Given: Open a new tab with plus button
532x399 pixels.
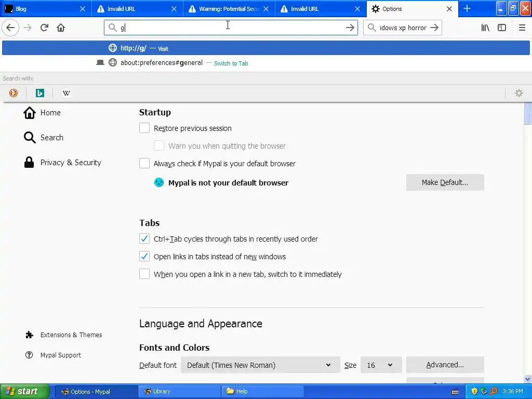Looking at the screenshot, I should click(x=467, y=8).
